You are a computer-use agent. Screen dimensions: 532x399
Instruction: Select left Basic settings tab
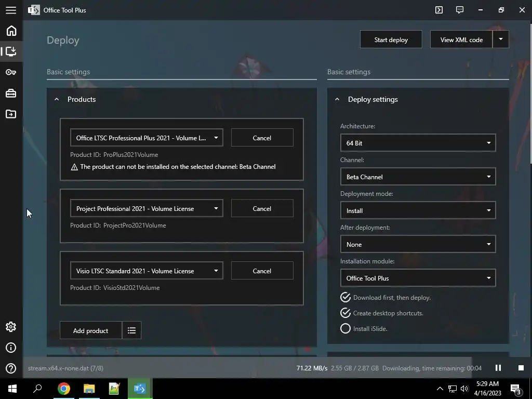coord(68,72)
